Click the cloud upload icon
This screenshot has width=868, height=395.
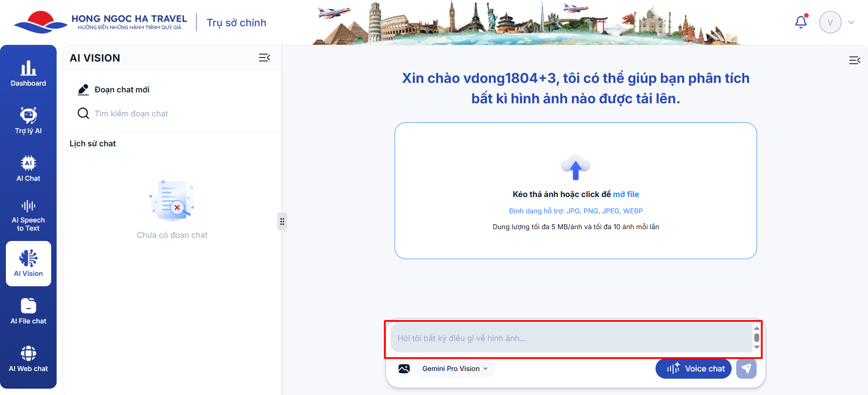575,168
